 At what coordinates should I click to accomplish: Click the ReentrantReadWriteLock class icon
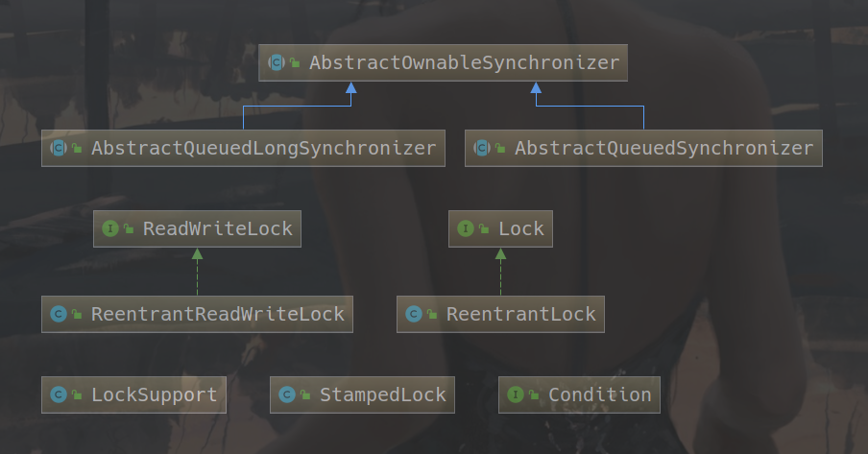[59, 314]
